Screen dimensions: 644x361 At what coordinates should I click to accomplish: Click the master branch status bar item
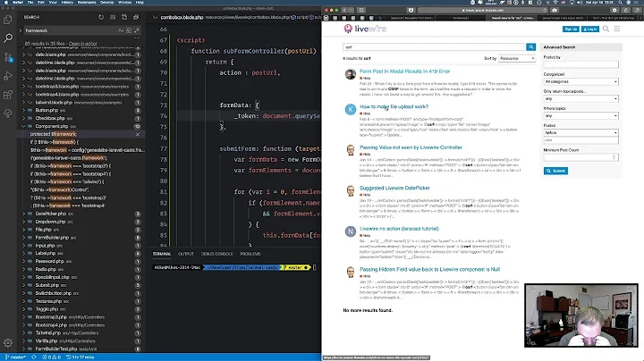[x=15, y=357]
